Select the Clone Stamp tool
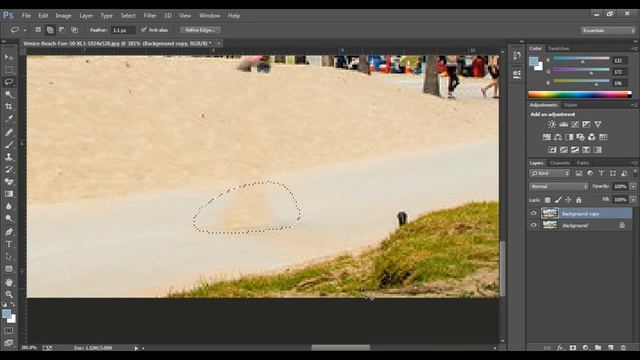 (9, 157)
